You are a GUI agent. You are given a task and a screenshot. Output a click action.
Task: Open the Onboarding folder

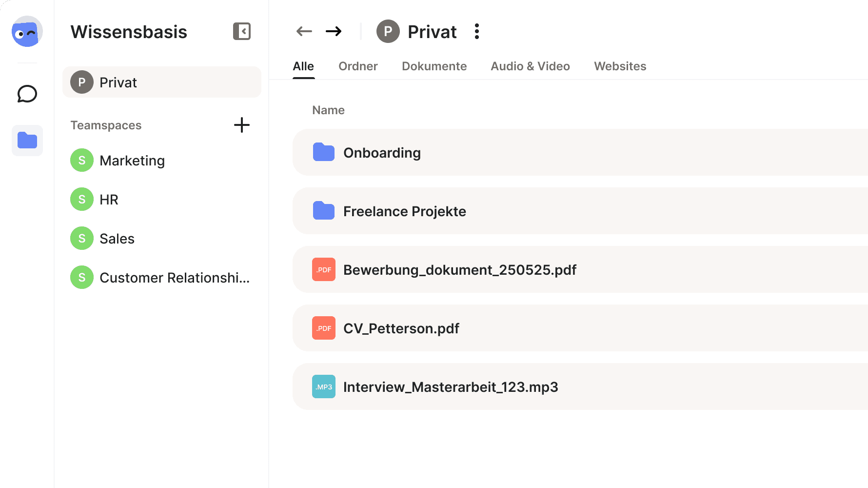click(580, 152)
